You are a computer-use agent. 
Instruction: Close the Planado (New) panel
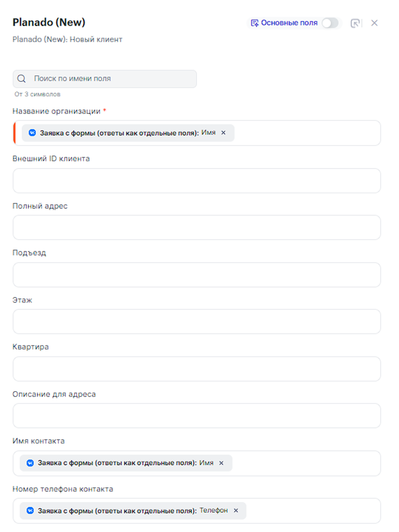[x=374, y=23]
